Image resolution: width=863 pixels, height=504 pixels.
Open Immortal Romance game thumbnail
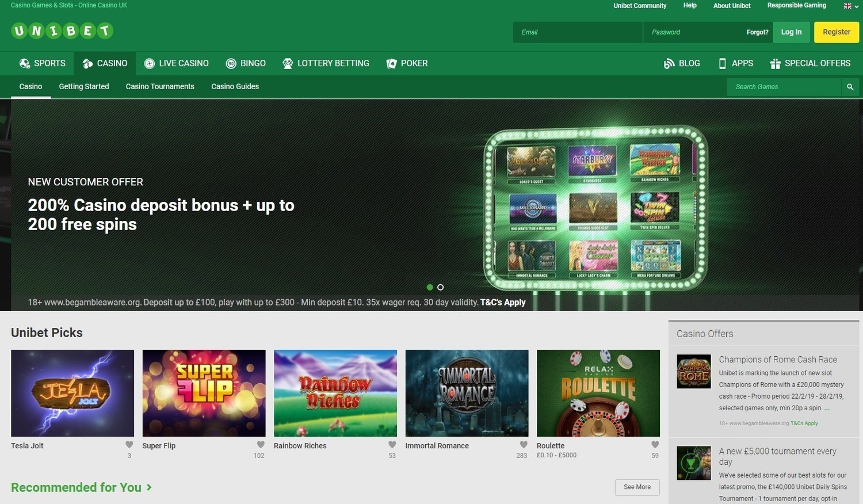coord(467,393)
